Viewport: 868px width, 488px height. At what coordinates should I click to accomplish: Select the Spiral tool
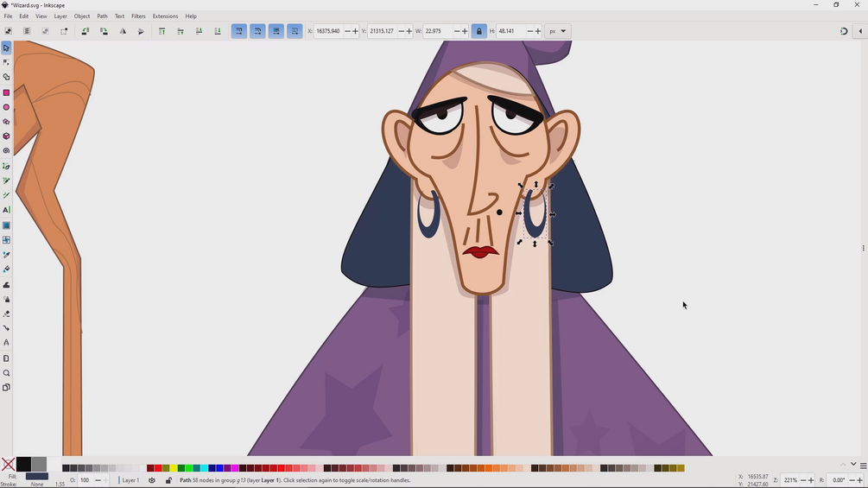pos(6,150)
